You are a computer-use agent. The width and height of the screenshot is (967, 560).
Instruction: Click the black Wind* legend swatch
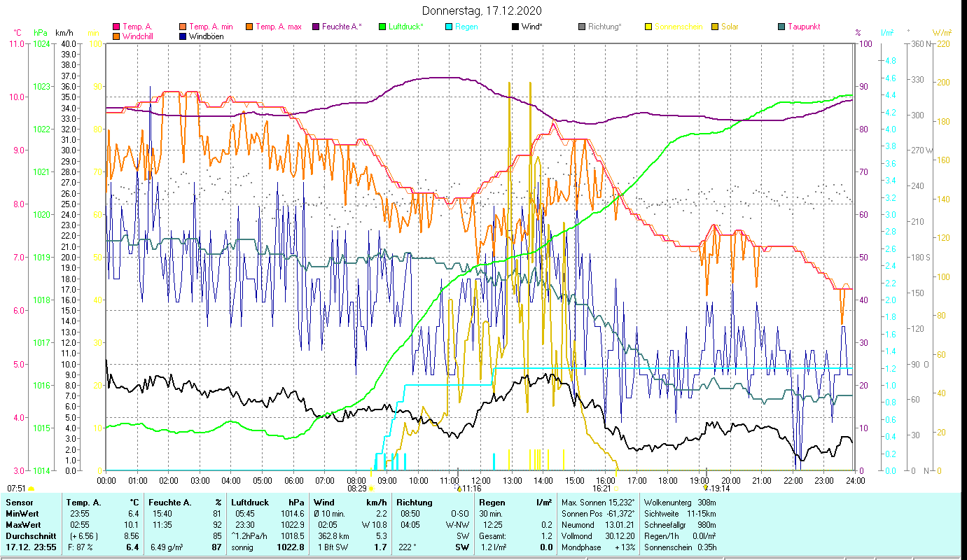click(515, 27)
